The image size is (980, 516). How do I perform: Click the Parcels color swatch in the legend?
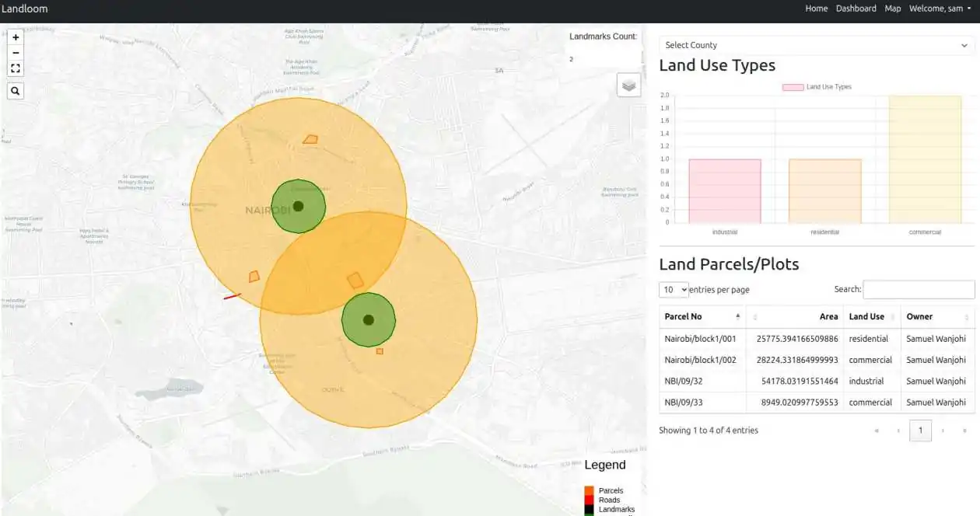(589, 490)
